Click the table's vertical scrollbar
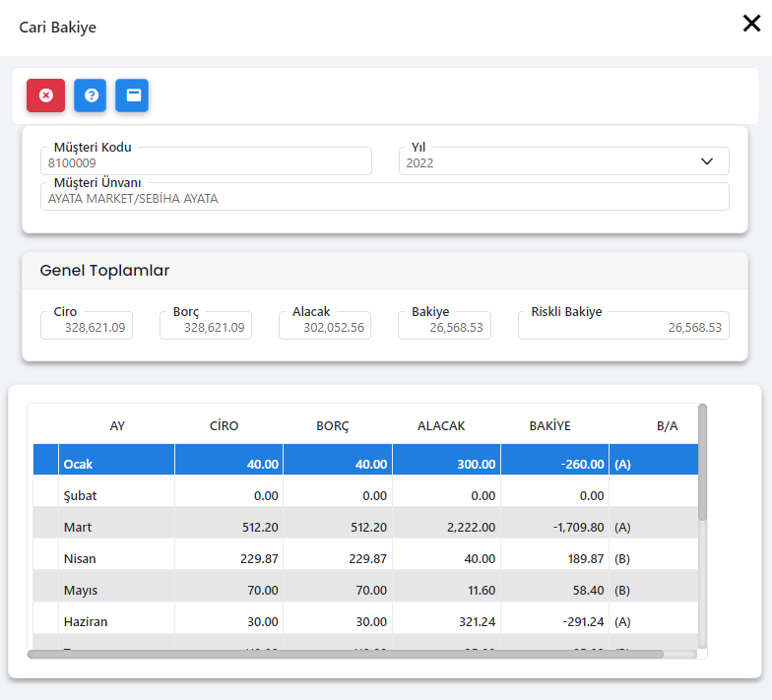 click(x=702, y=461)
